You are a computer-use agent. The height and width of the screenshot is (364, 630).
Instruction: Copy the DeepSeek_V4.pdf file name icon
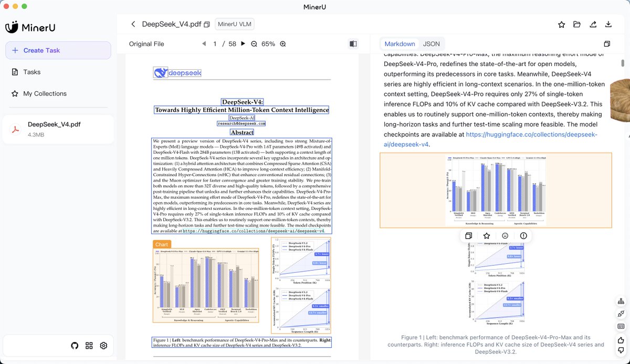(207, 24)
